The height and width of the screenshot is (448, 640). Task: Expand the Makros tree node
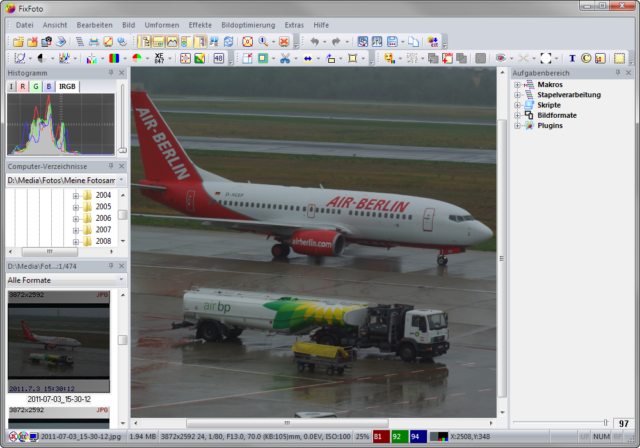click(517, 85)
